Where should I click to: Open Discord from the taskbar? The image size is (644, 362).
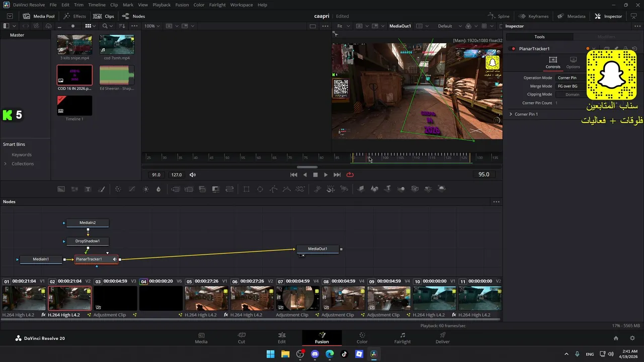[x=315, y=354]
